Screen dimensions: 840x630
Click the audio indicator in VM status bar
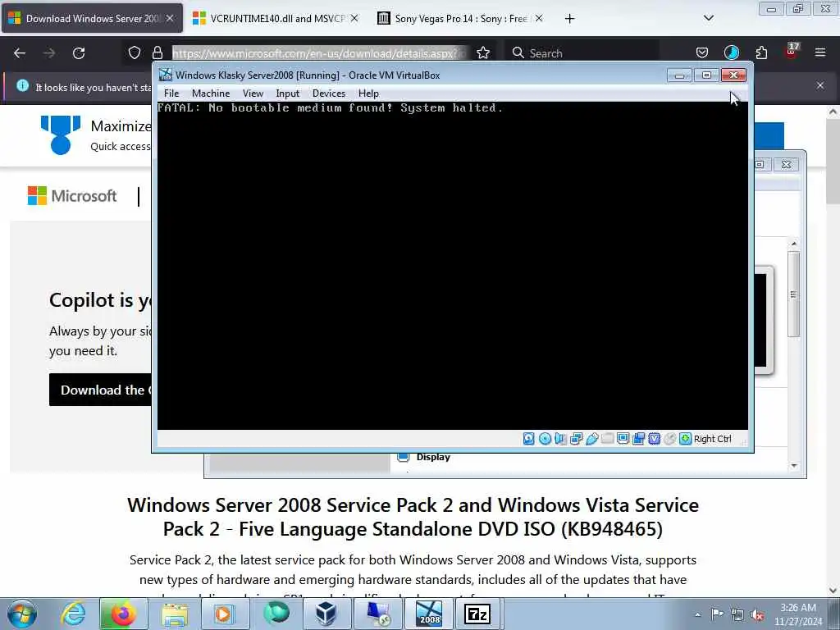(x=560, y=439)
